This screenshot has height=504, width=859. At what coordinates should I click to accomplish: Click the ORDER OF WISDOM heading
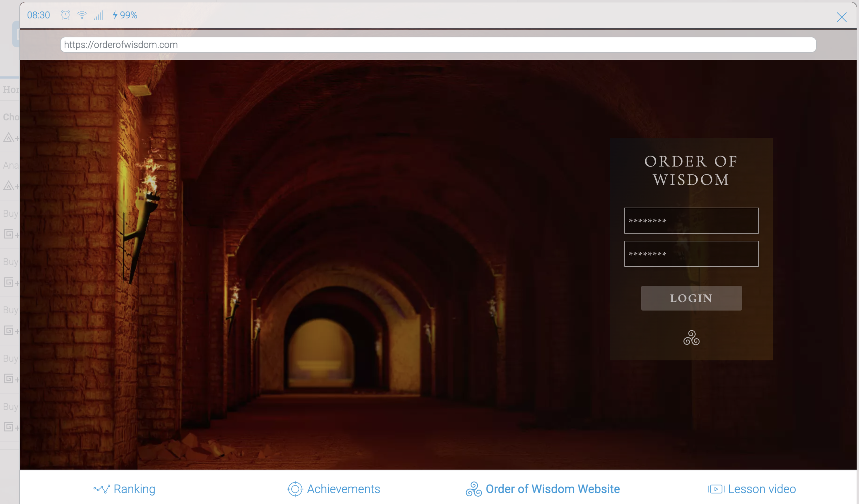(691, 170)
